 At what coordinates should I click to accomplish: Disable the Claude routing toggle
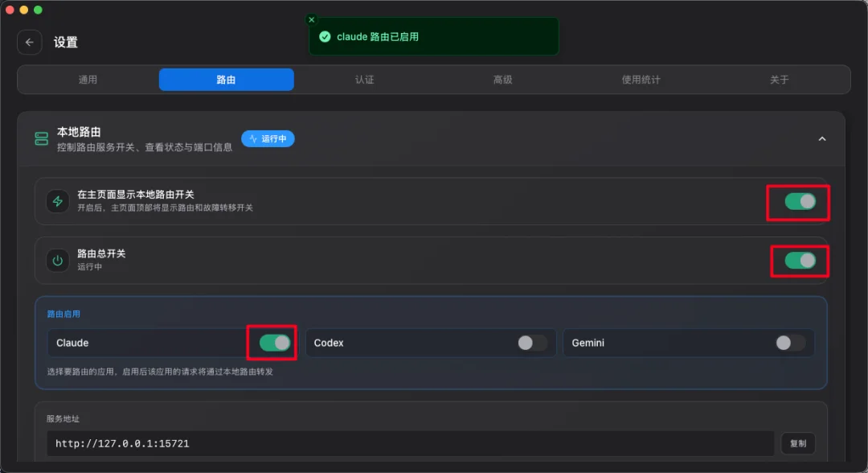(272, 342)
